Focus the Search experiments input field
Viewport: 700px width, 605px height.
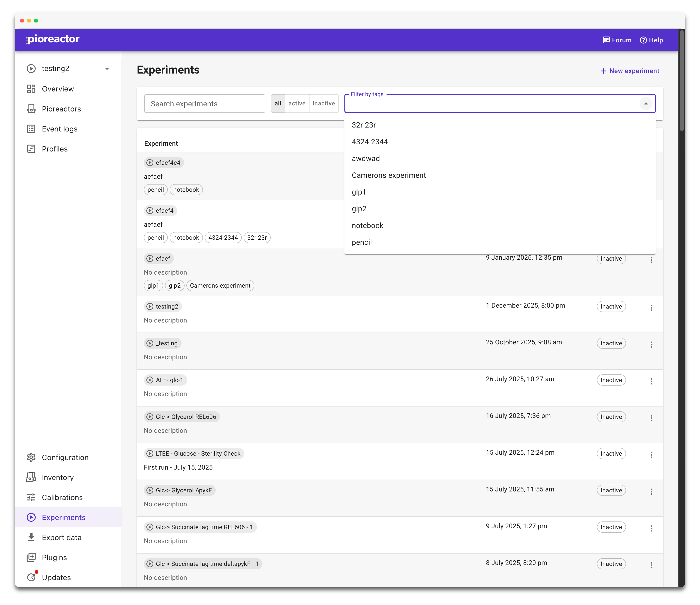[x=204, y=104]
